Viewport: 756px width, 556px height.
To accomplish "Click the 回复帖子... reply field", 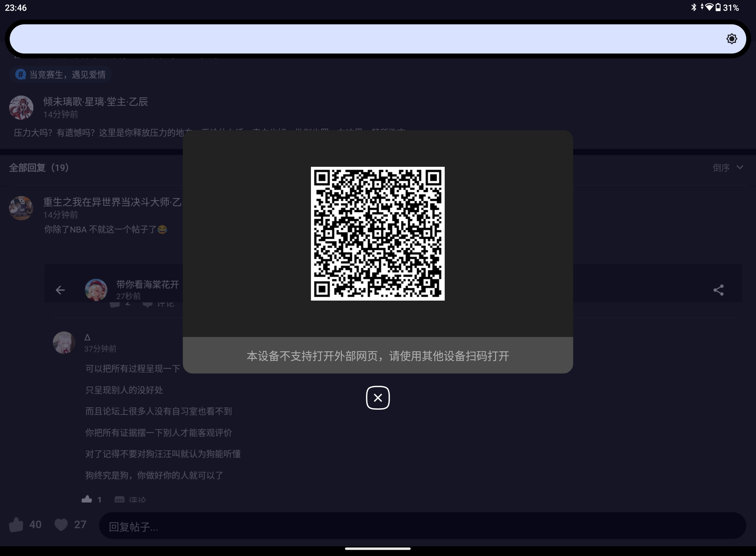I will point(422,526).
